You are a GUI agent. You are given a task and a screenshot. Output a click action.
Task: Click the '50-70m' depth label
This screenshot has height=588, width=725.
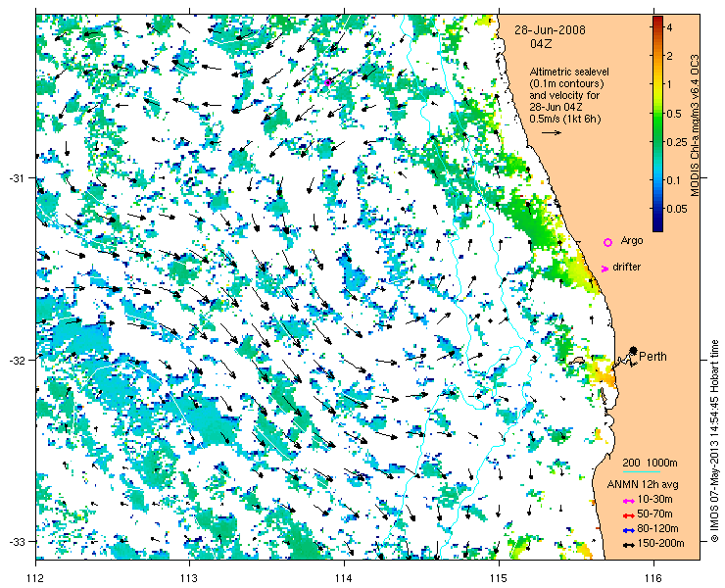(x=654, y=514)
